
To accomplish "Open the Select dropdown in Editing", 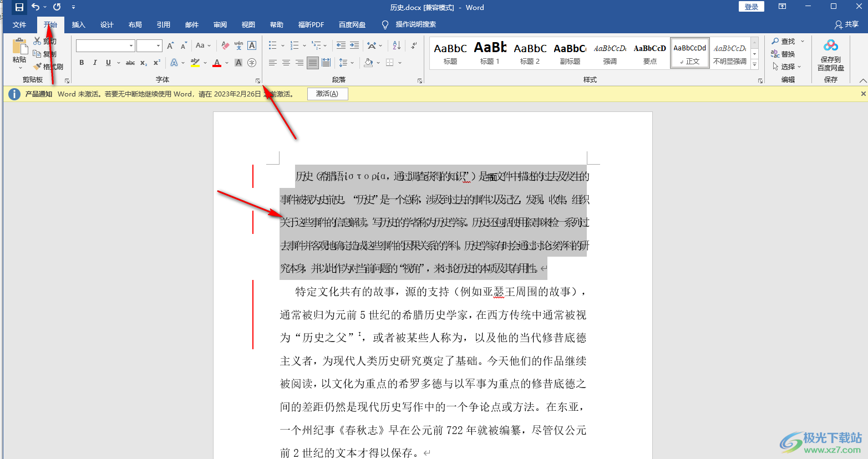I will click(x=787, y=67).
